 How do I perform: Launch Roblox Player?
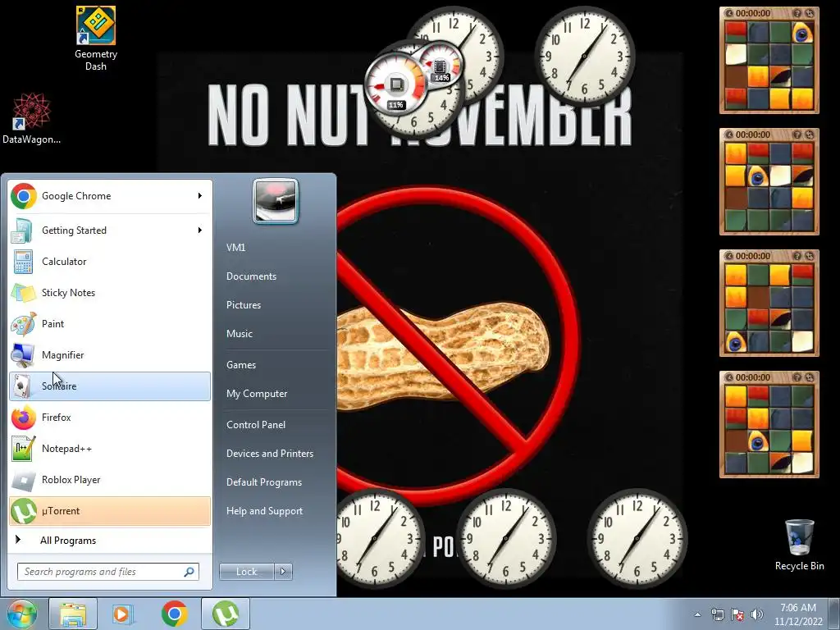[x=110, y=479]
